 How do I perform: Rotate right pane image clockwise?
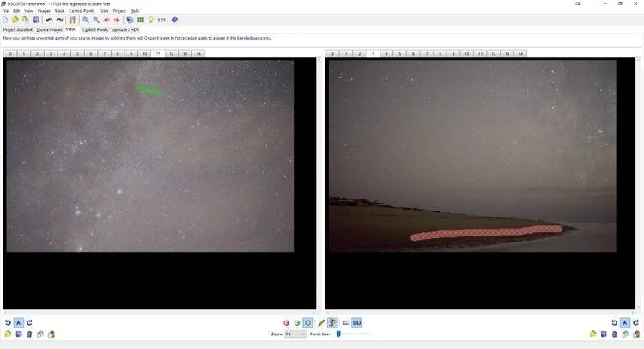tap(635, 322)
